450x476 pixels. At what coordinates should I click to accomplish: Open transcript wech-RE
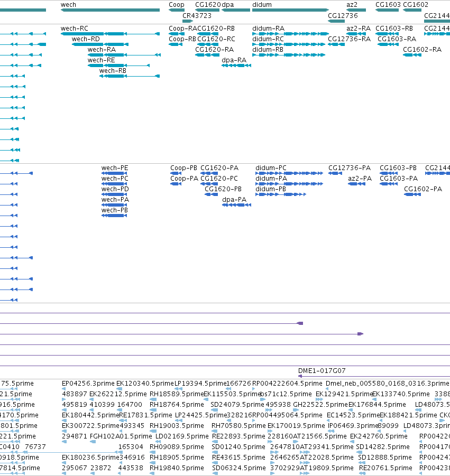(x=101, y=60)
